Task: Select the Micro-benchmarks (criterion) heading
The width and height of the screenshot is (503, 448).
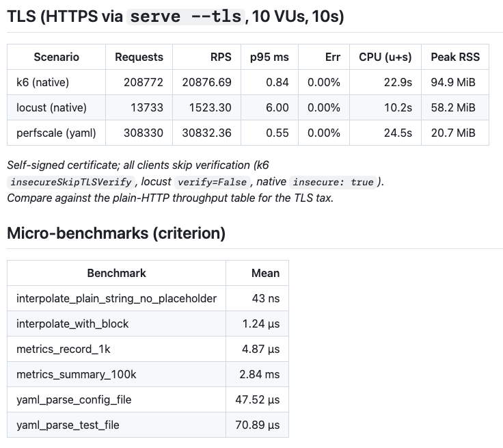Action: tap(116, 233)
